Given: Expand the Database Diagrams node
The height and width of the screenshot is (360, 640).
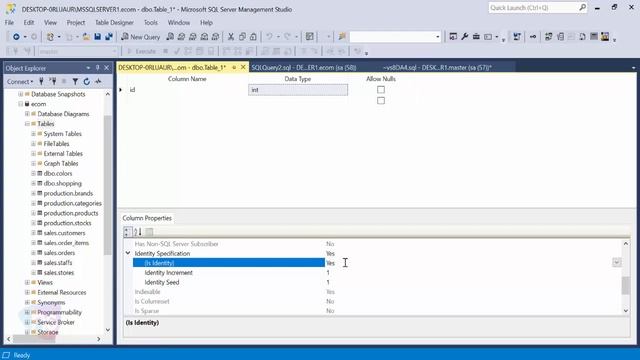Looking at the screenshot, I should click(x=27, y=114).
